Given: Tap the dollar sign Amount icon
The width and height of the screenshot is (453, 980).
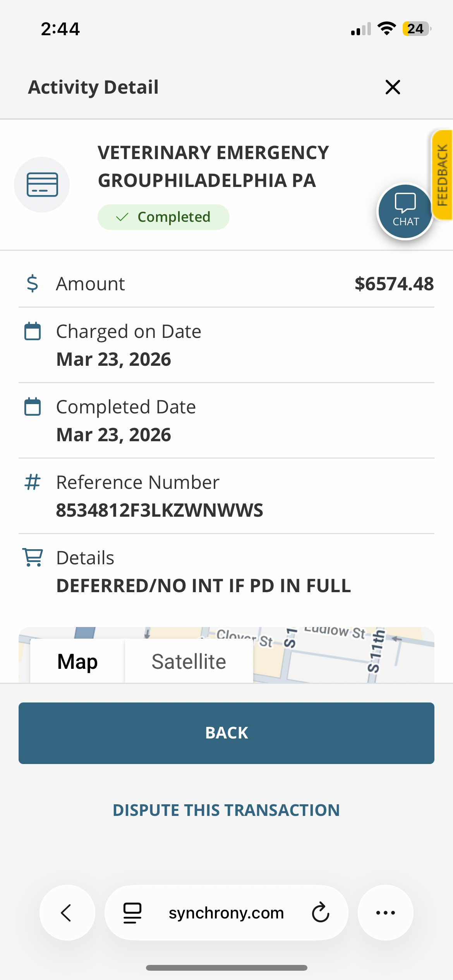Looking at the screenshot, I should point(33,283).
